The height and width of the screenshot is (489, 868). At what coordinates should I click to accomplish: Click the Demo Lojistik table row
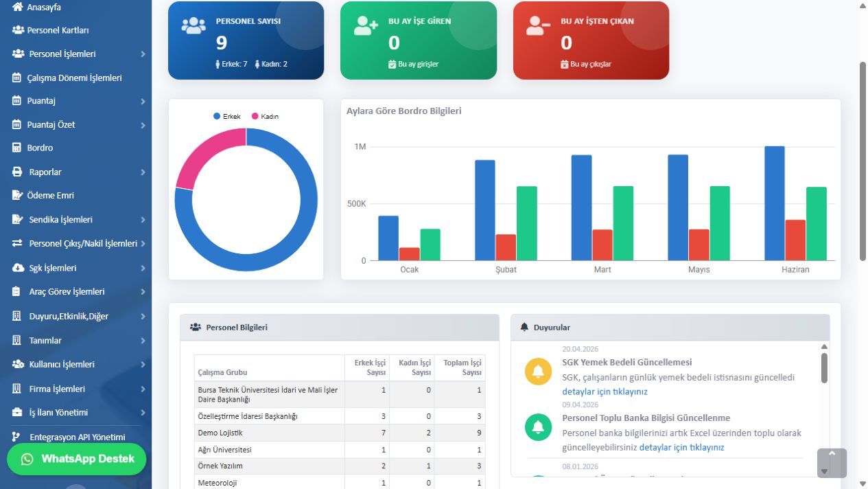point(340,433)
